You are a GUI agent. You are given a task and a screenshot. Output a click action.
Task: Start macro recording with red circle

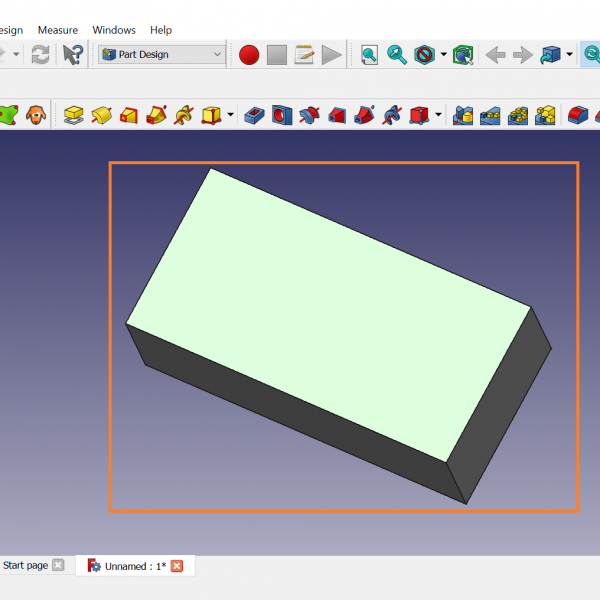pyautogui.click(x=249, y=55)
